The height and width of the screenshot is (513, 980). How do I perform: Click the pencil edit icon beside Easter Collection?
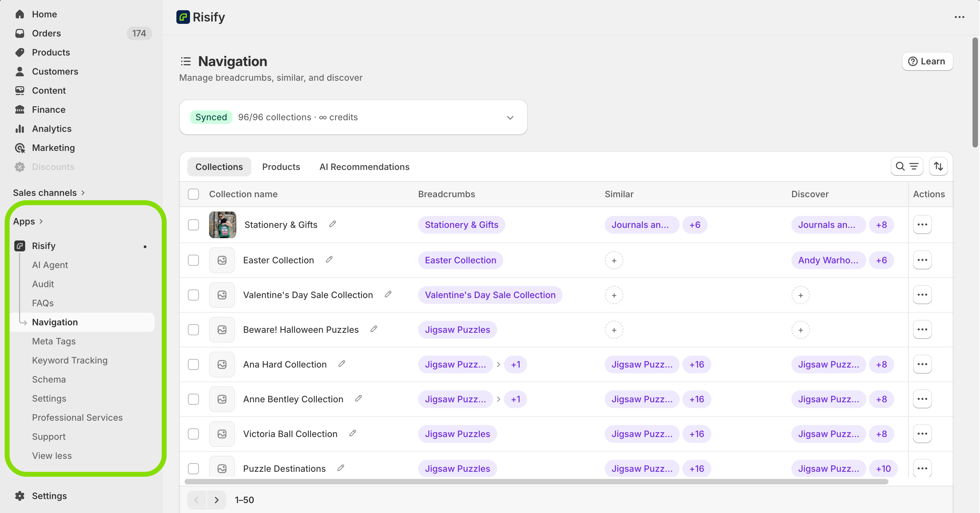[x=329, y=260]
